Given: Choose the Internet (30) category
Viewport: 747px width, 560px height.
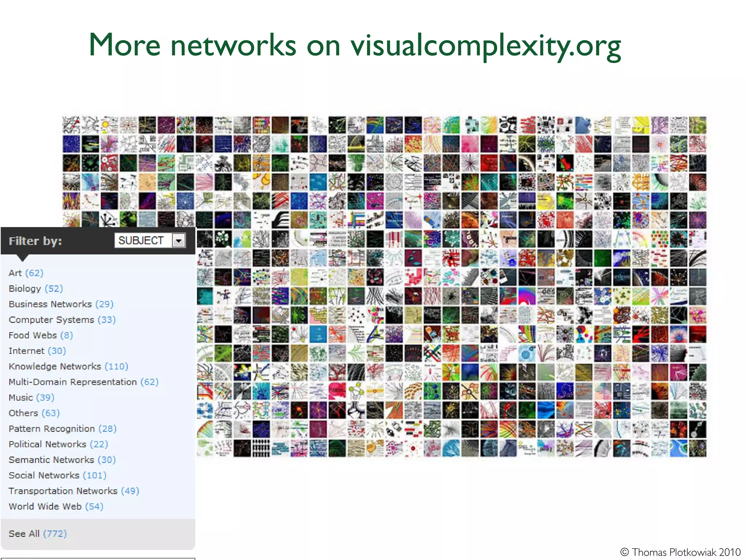Looking at the screenshot, I should (37, 351).
